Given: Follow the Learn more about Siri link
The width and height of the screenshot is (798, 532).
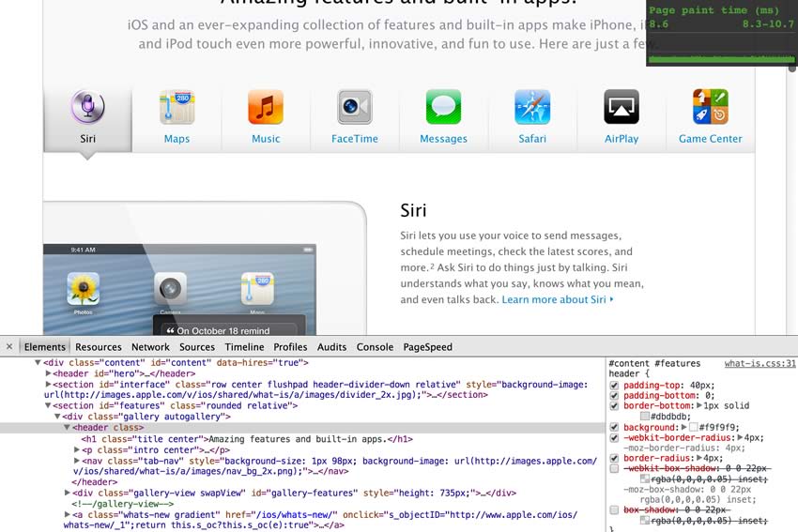Looking at the screenshot, I should coord(558,299).
